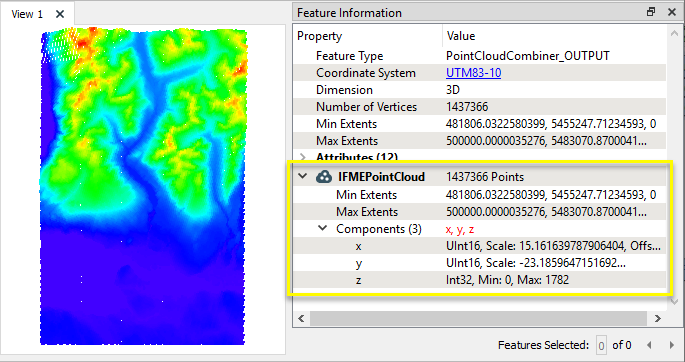Click the vertical scrollbar up arrow

pyautogui.click(x=674, y=33)
